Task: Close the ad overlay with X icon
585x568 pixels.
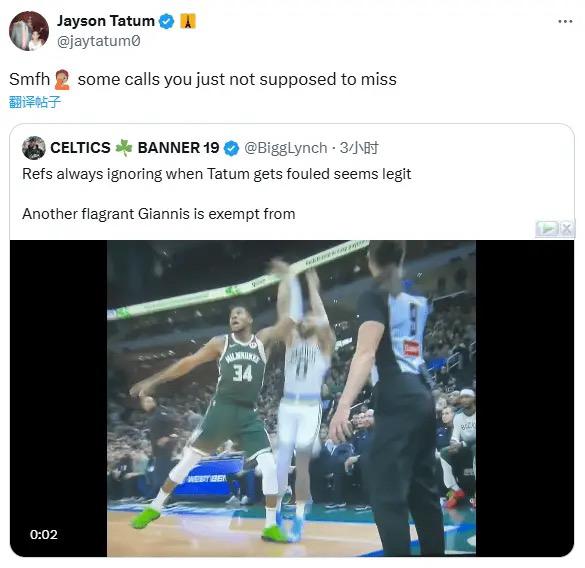Action: [566, 228]
